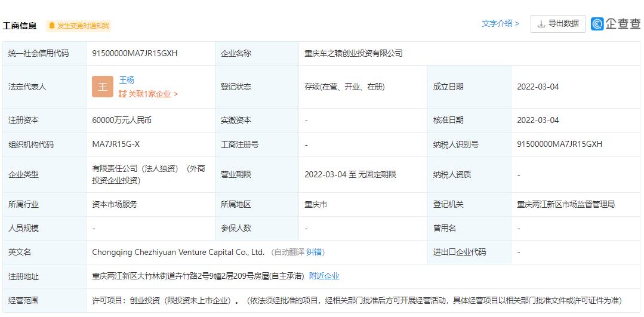The width and height of the screenshot is (644, 317).
Task: Click the 王 avatar of legal representative
Action: (x=103, y=87)
